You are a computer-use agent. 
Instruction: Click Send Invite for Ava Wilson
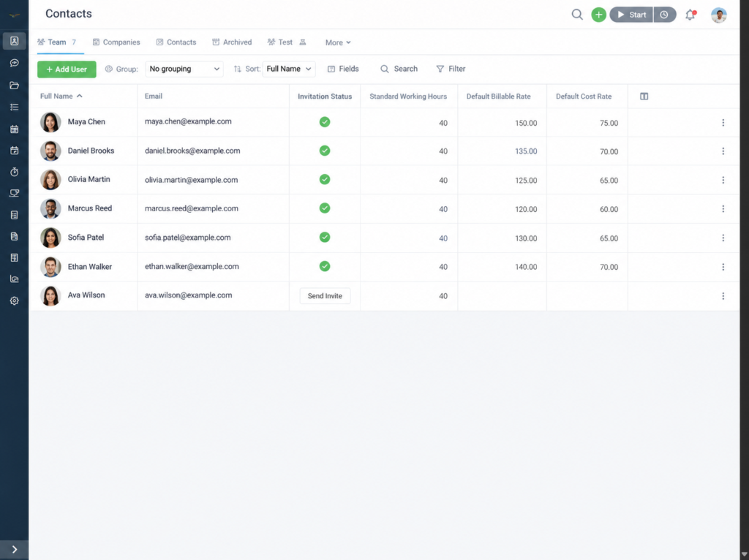click(325, 296)
